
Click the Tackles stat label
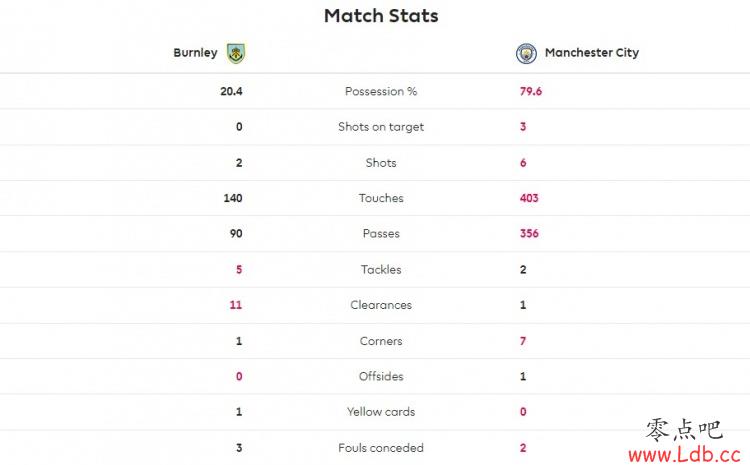(x=381, y=269)
